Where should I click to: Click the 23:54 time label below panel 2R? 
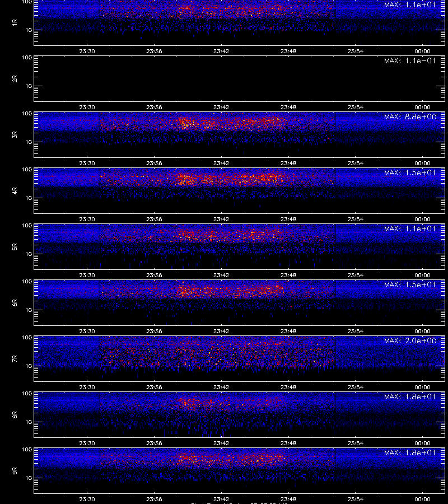356,107
